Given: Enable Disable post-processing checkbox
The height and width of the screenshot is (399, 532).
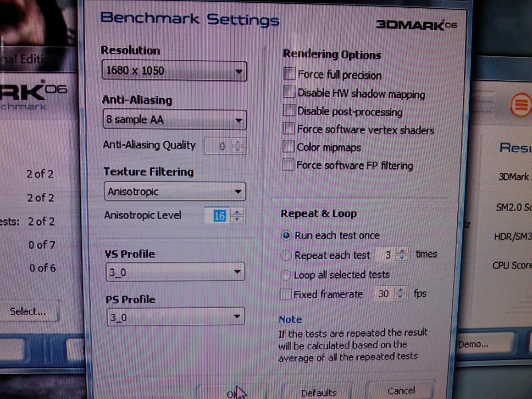Looking at the screenshot, I should [289, 110].
